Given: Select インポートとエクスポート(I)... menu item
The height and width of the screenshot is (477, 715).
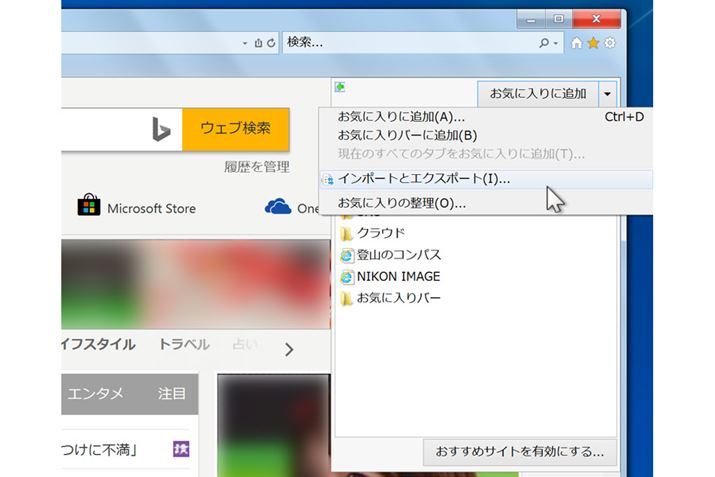Looking at the screenshot, I should (x=486, y=179).
